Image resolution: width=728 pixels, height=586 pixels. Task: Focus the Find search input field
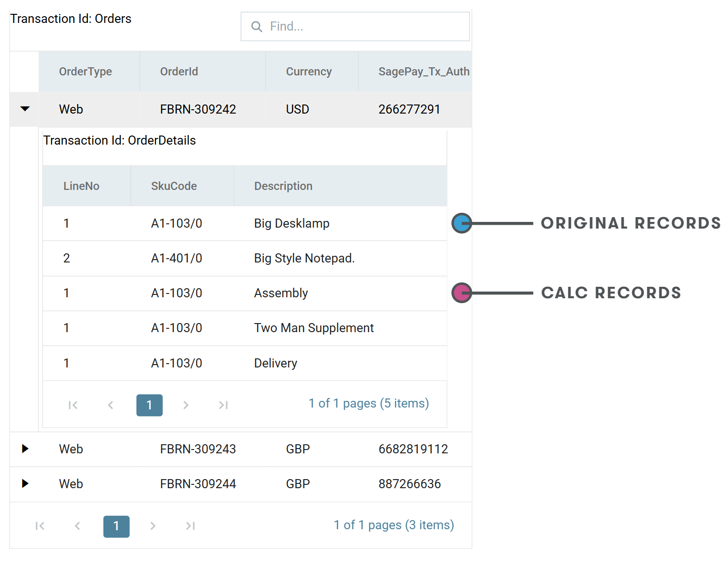pos(355,27)
